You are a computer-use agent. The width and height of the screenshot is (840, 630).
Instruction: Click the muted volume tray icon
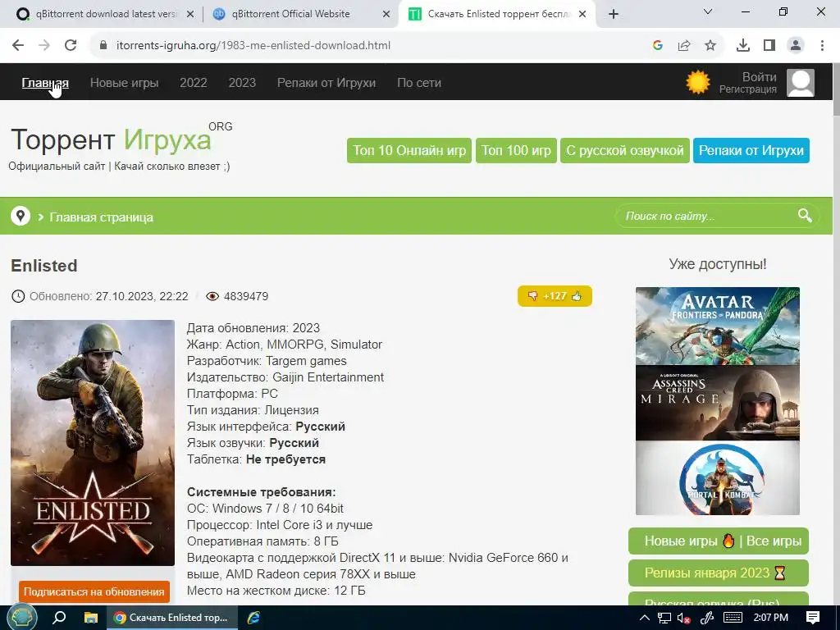683,619
